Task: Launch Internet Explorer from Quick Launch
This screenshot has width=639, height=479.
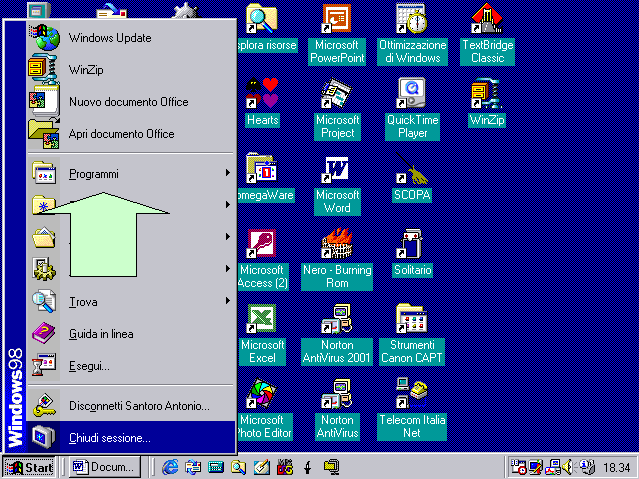Action: [x=170, y=467]
